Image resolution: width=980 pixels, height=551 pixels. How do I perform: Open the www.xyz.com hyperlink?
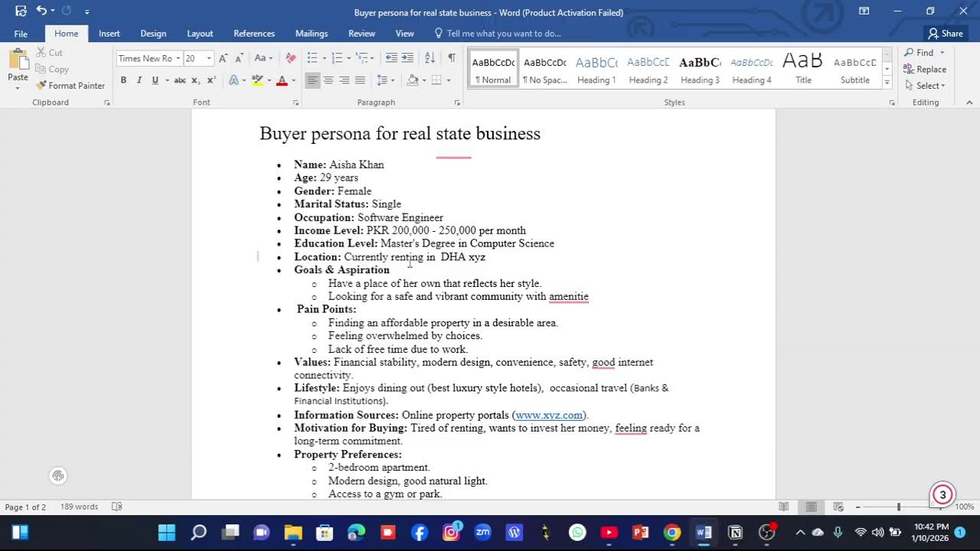click(x=549, y=415)
